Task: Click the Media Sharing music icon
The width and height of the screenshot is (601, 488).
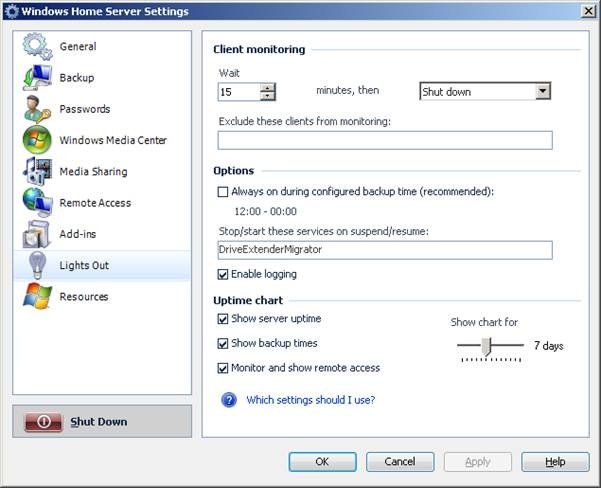Action: point(37,171)
